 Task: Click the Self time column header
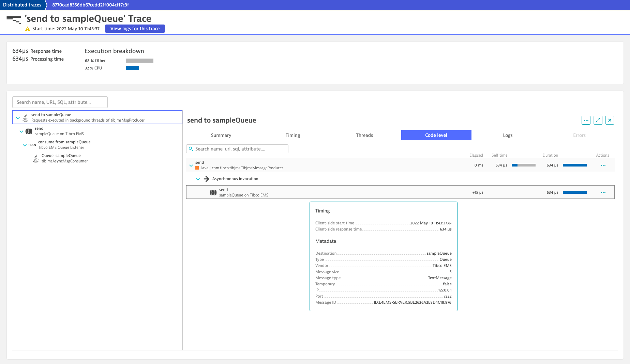click(499, 155)
